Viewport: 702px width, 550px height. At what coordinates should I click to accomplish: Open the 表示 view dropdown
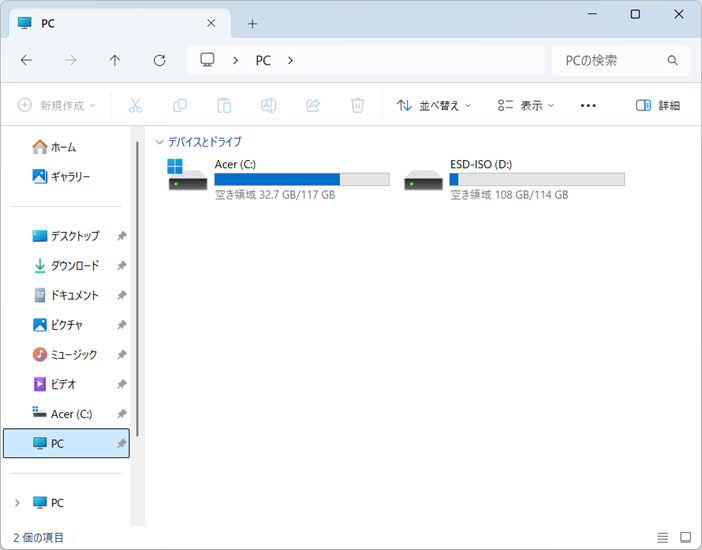[526, 105]
